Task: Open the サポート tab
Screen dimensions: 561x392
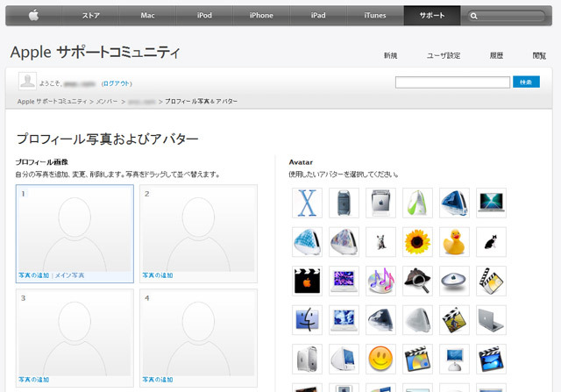Action: pos(432,16)
